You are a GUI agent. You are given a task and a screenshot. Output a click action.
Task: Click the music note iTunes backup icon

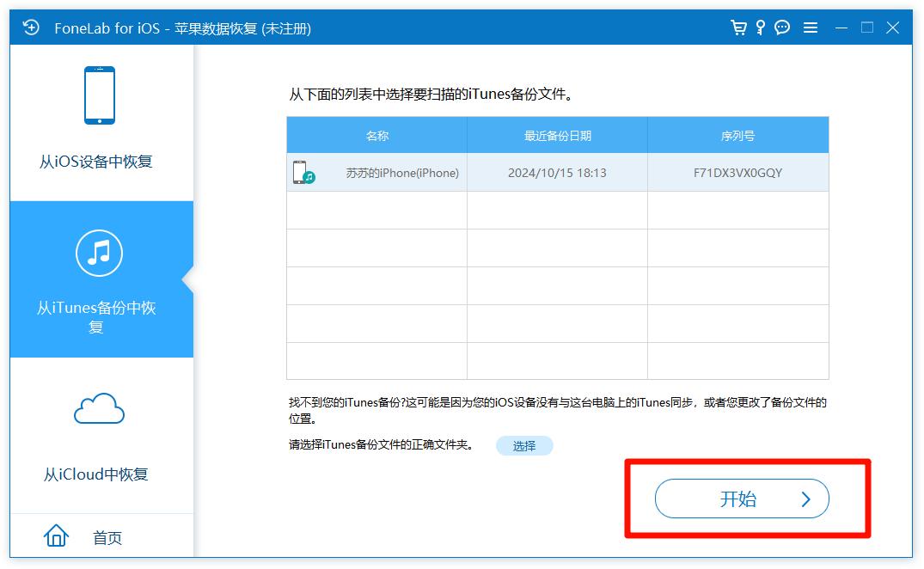click(100, 253)
